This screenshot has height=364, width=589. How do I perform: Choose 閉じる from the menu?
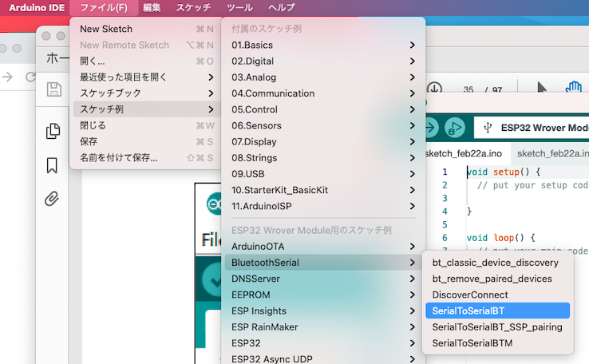tap(147, 125)
